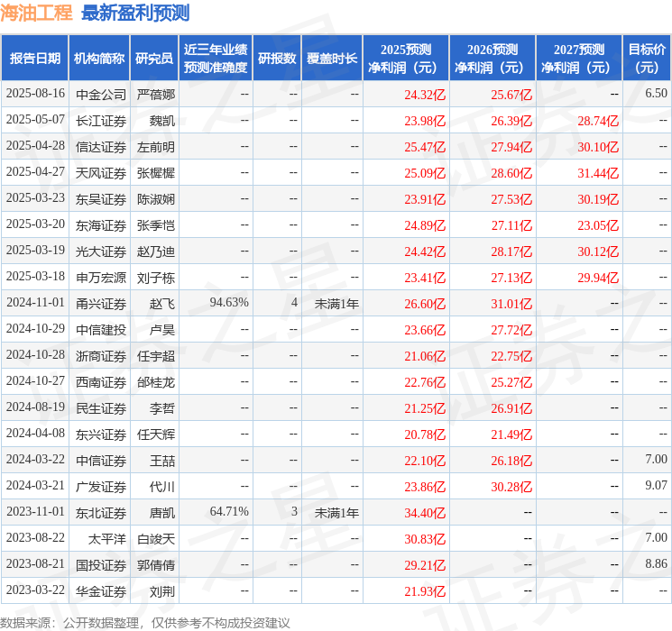
Task: Click the 94.63% accuracy value
Action: pos(229,303)
